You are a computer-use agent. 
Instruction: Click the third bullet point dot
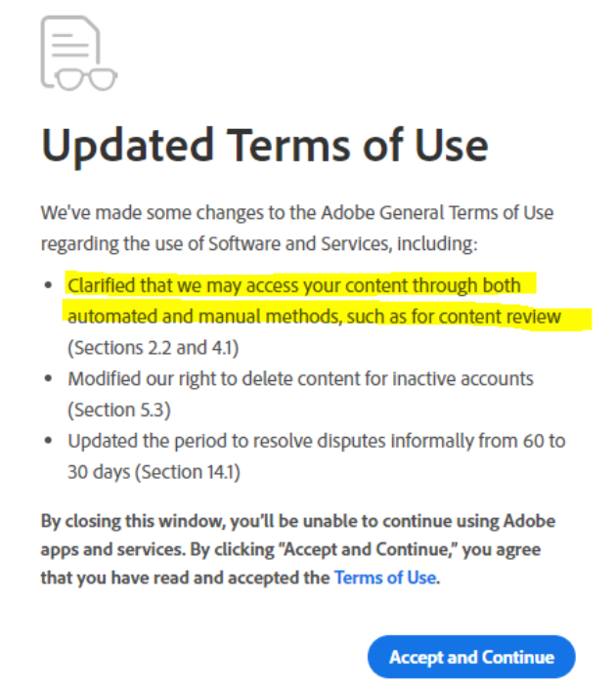[49, 442]
